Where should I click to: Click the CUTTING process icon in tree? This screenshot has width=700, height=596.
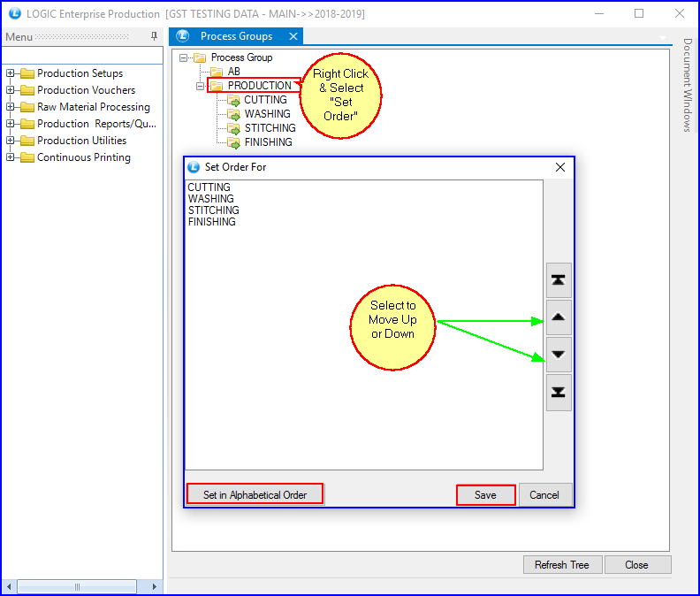[234, 100]
